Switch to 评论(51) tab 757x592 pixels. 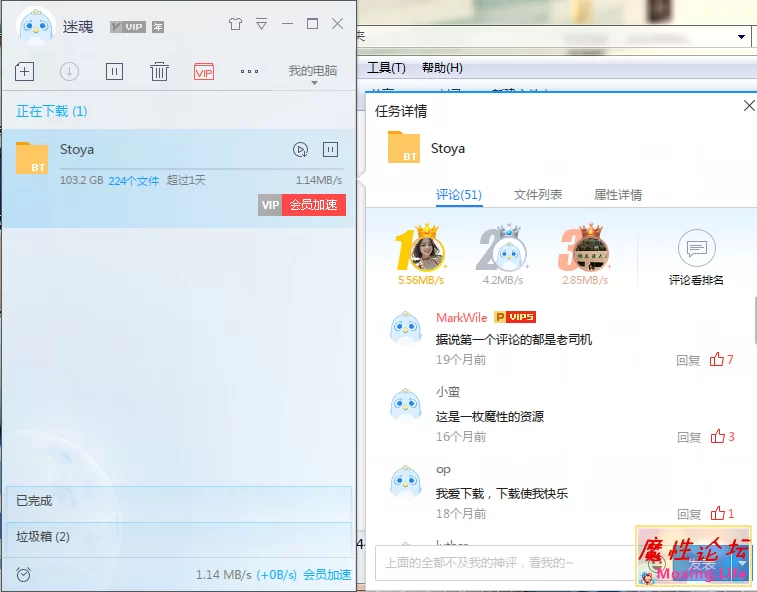pos(459,195)
